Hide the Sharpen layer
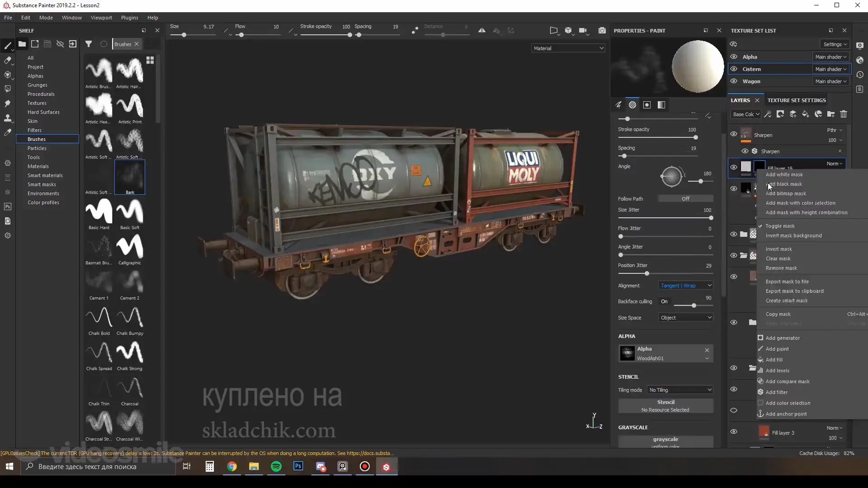The image size is (868, 488). (733, 135)
